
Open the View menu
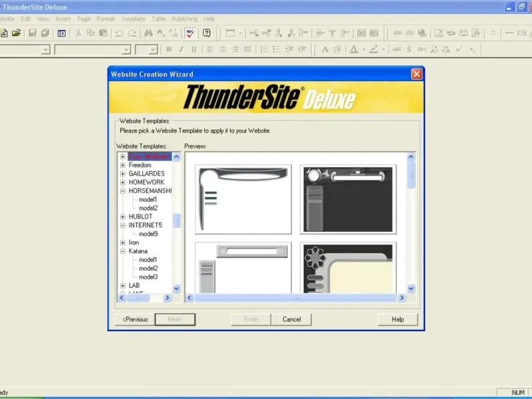pos(43,19)
